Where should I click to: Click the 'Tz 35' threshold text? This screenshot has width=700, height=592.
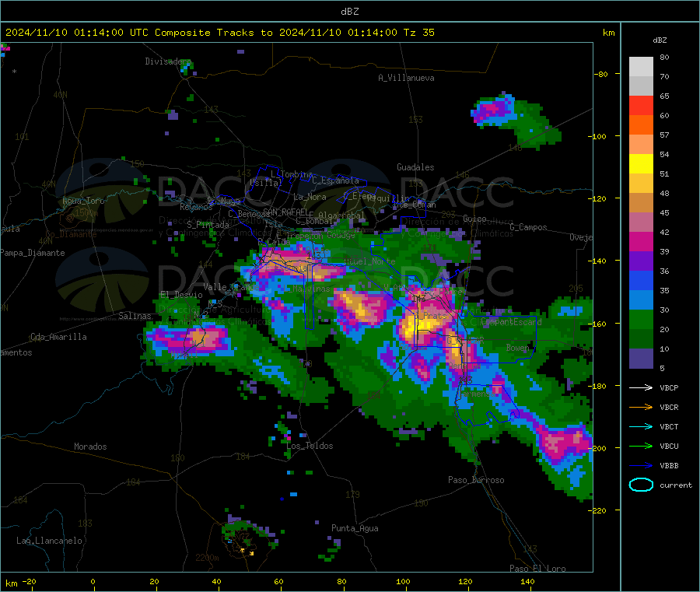pyautogui.click(x=418, y=33)
